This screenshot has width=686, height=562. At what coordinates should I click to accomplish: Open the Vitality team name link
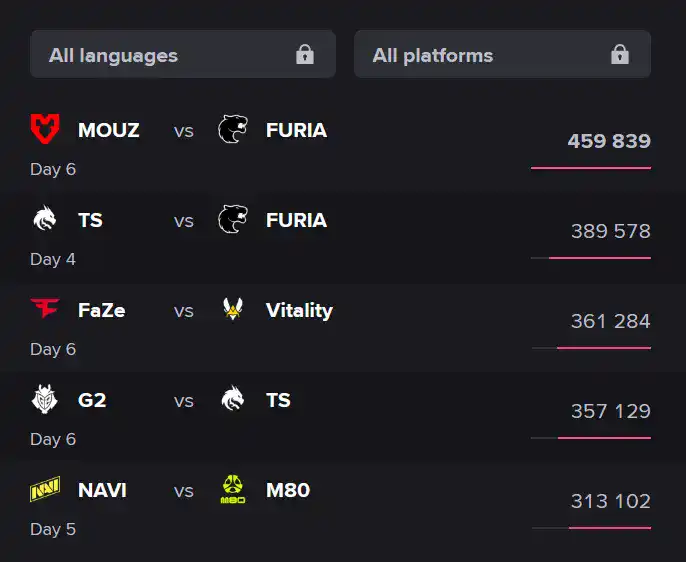pyautogui.click(x=299, y=310)
